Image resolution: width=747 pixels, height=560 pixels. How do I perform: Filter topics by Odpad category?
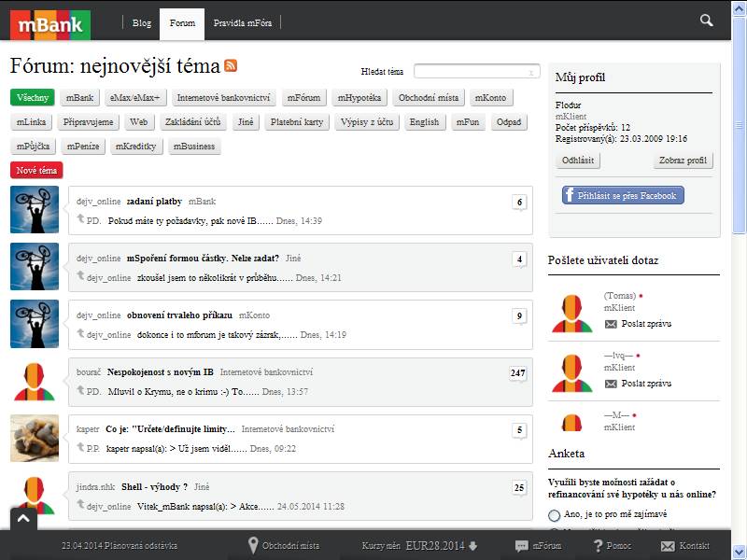coord(509,122)
